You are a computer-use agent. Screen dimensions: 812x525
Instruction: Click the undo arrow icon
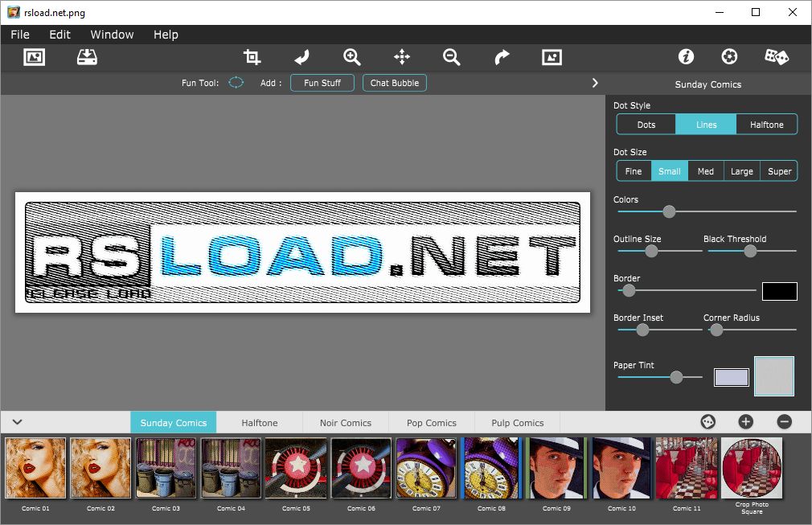click(x=302, y=57)
